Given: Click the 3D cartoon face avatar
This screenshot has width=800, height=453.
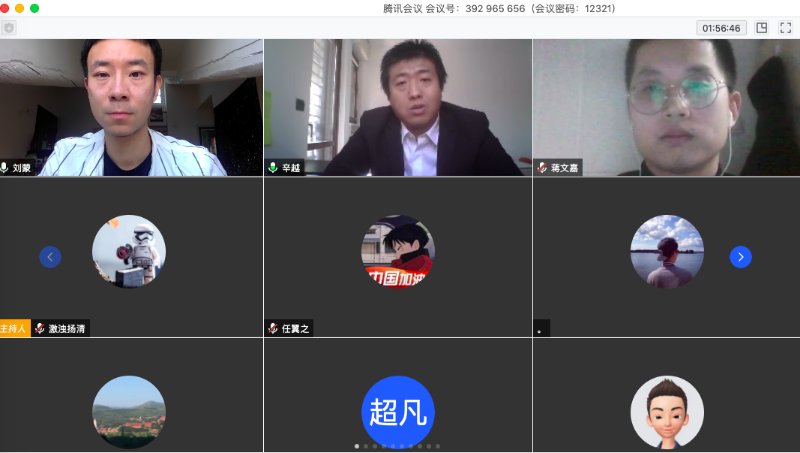Looking at the screenshot, I should pos(667,411).
